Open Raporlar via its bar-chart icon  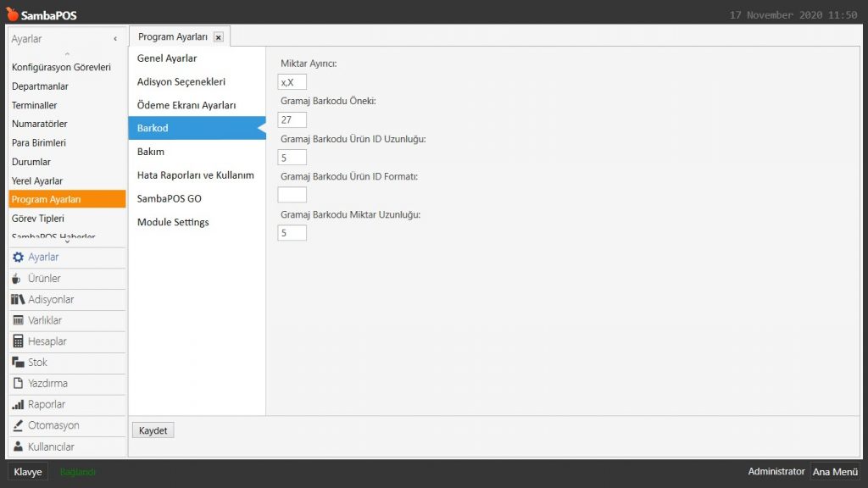[18, 405]
